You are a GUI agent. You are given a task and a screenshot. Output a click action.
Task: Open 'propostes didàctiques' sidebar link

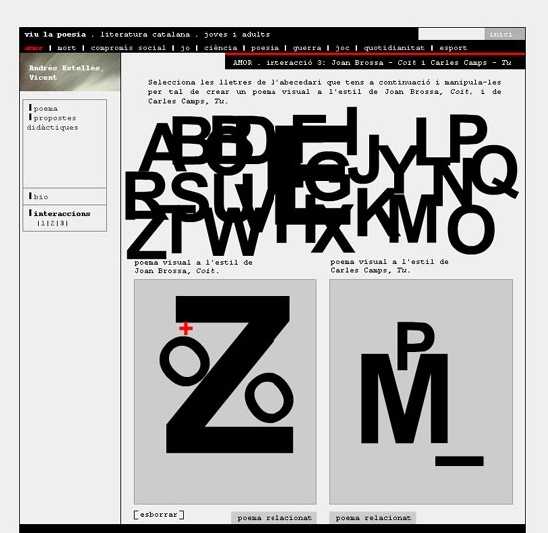(x=52, y=123)
